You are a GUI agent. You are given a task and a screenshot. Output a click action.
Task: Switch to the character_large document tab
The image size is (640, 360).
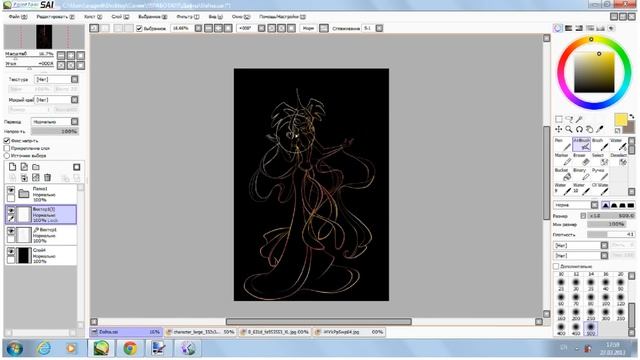pyautogui.click(x=201, y=332)
